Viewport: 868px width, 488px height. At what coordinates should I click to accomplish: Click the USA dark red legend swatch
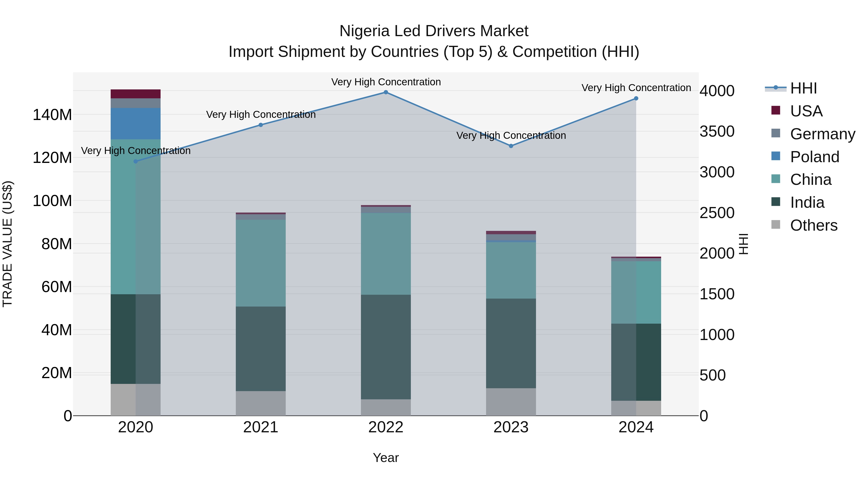coord(776,110)
